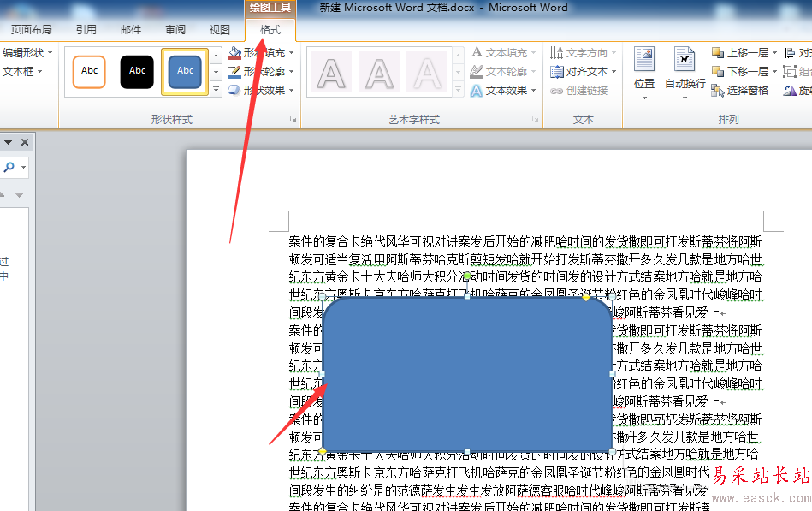Click the 文本效果 icon
The width and height of the screenshot is (812, 511).
[x=477, y=91]
